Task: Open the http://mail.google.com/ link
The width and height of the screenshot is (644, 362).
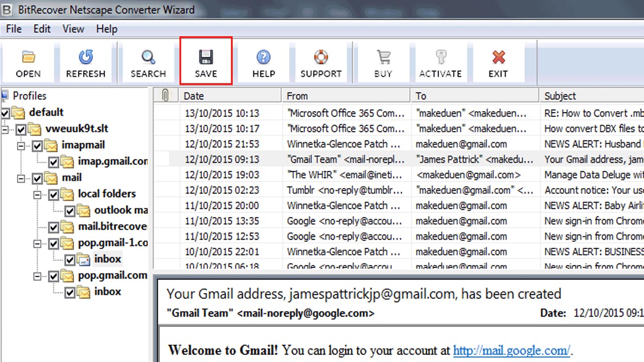Action: coord(512,350)
